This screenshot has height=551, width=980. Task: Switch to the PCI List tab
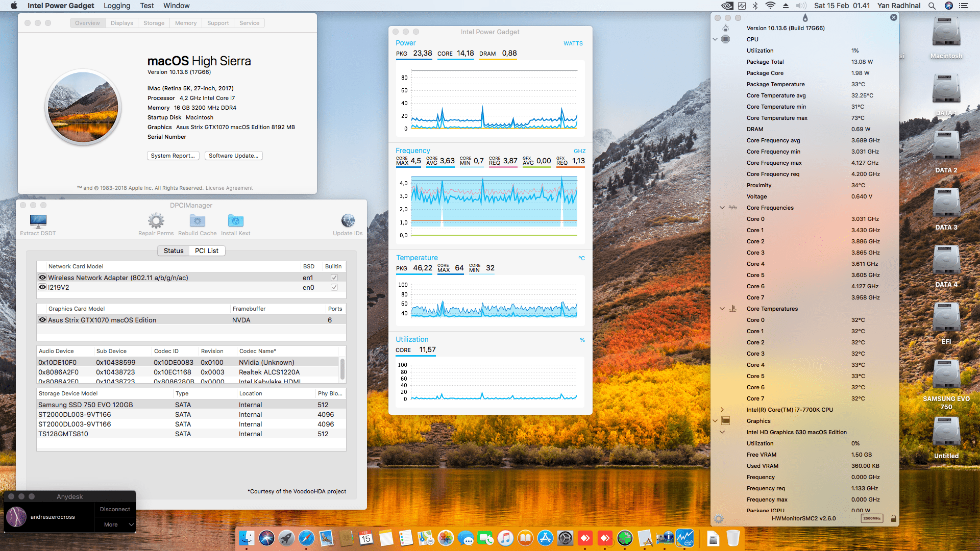[x=207, y=251]
